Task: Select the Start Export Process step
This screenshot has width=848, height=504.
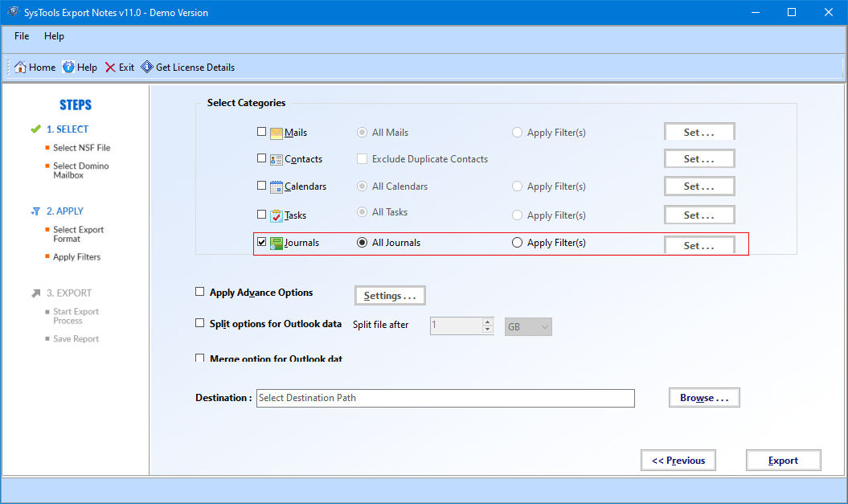Action: (76, 317)
